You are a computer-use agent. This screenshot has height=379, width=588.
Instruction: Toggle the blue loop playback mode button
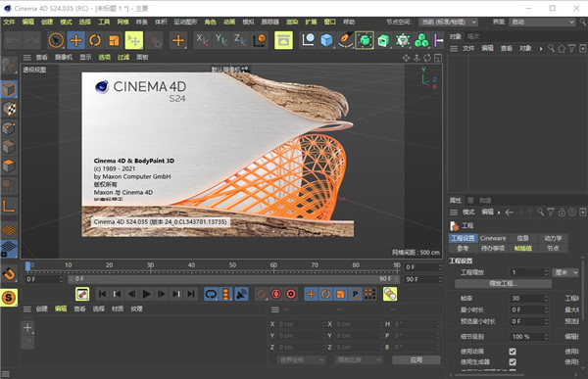click(211, 294)
